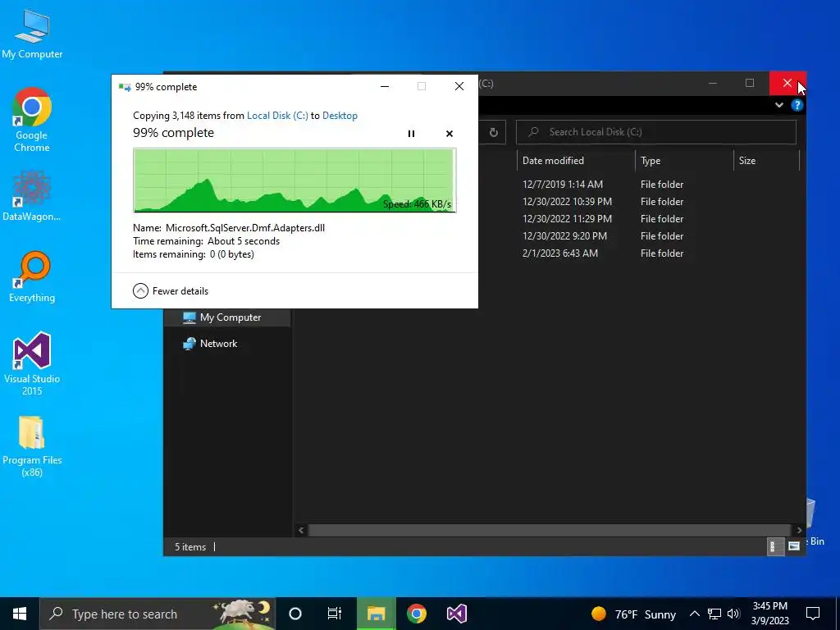Switch to large icons view in status bar

click(x=794, y=546)
